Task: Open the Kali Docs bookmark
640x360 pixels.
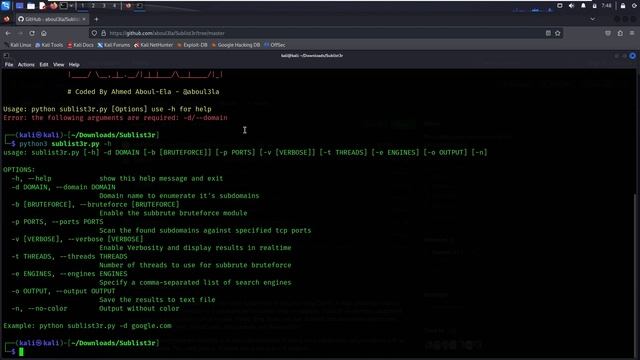Action: pos(80,45)
